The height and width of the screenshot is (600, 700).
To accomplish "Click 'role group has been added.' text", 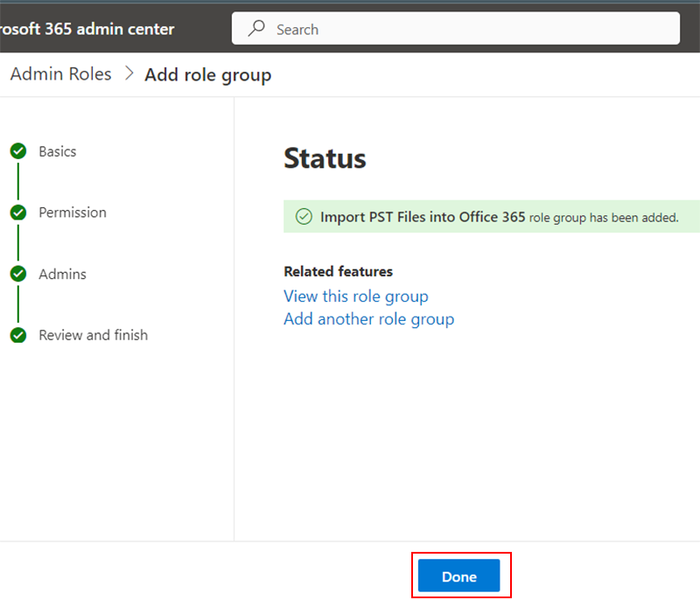I will coord(604,218).
